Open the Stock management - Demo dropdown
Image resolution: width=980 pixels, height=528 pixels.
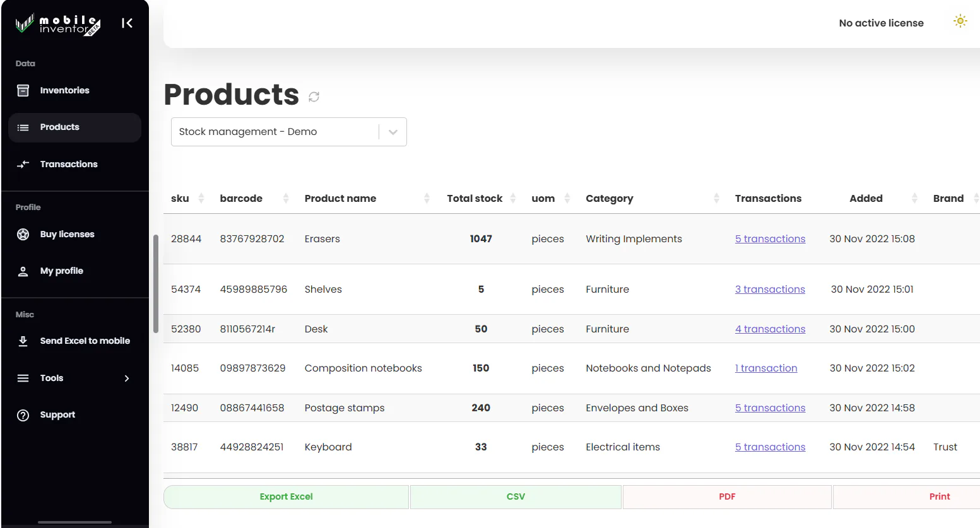click(289, 132)
